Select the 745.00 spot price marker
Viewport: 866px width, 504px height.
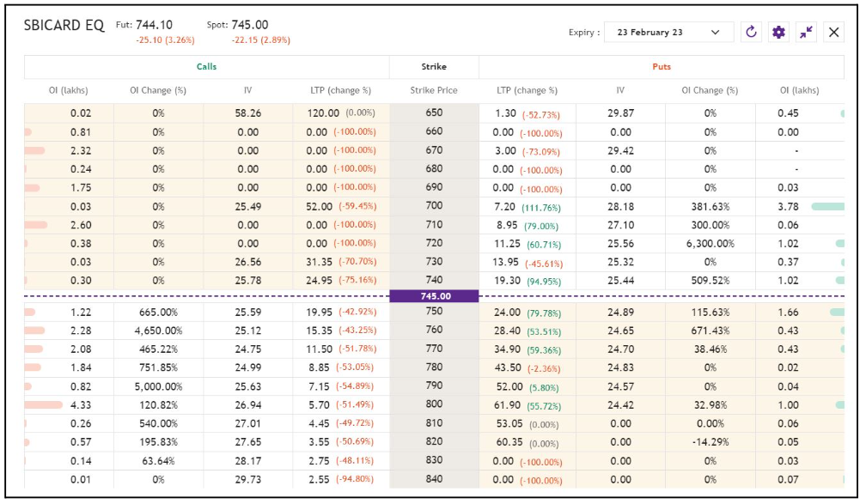[x=434, y=296]
